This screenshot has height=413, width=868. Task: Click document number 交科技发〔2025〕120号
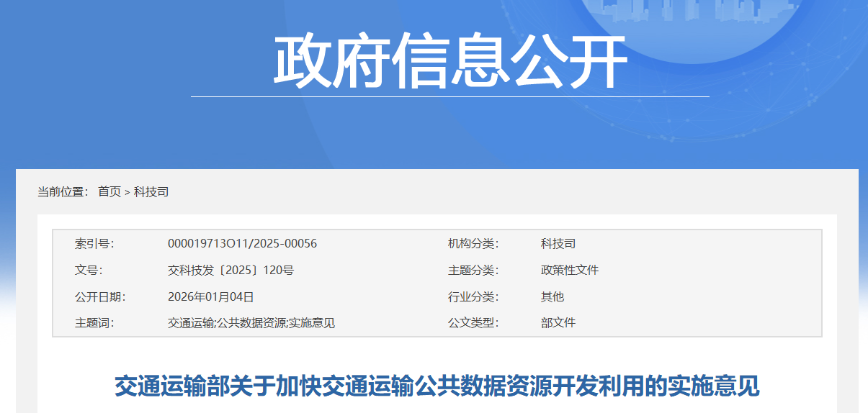(231, 271)
